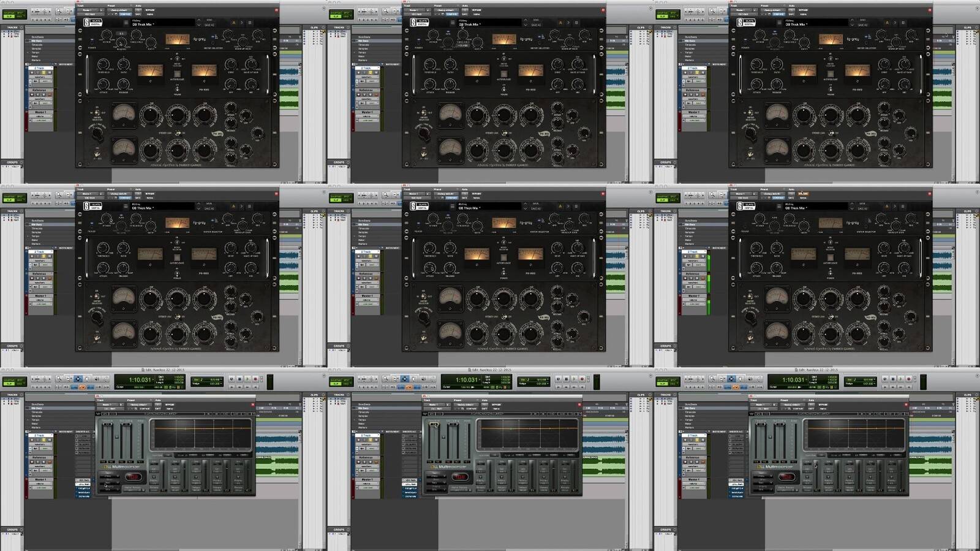Click FG-Grey VU meter in top-right frame

(830, 39)
